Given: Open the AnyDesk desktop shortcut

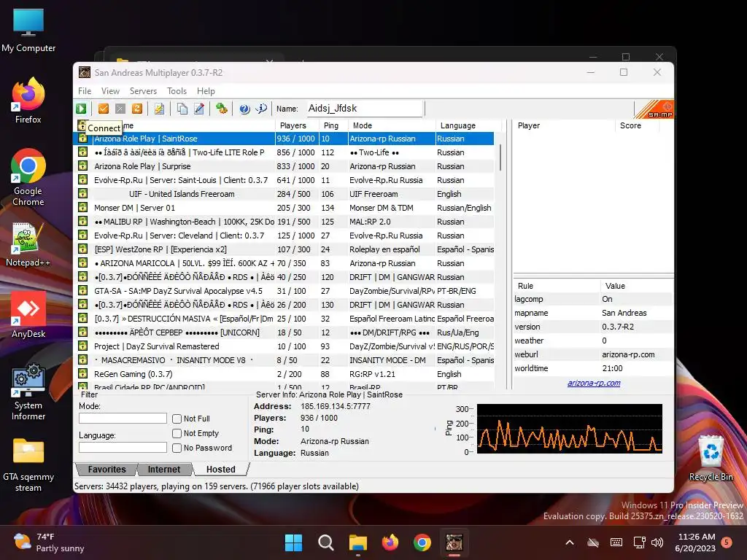Looking at the screenshot, I should tap(28, 315).
